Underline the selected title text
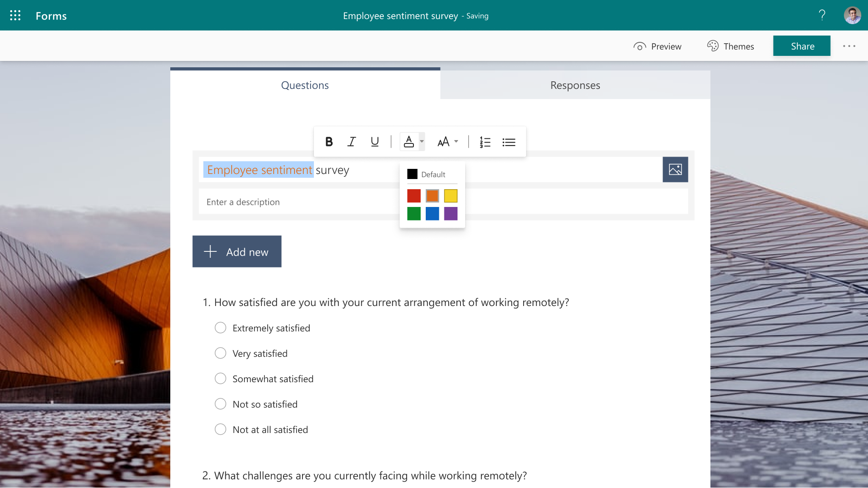Screen dimensions: 868x488 coord(374,142)
